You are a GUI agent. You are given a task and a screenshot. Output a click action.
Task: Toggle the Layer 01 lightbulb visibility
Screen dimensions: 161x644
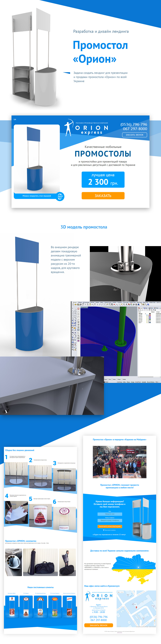point(147,315)
